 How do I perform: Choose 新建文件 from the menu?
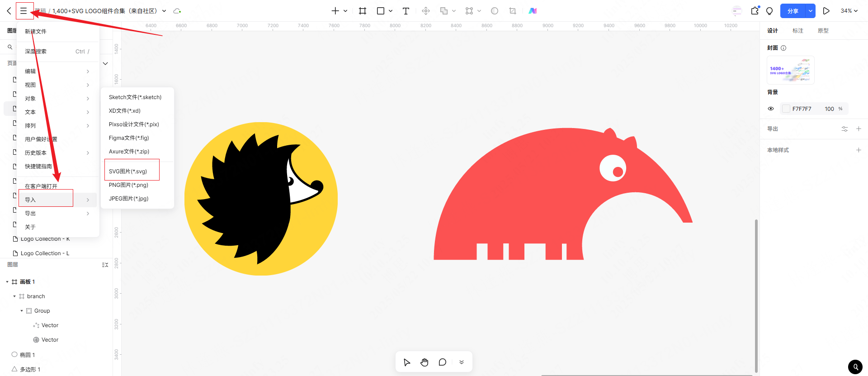[x=58, y=32]
